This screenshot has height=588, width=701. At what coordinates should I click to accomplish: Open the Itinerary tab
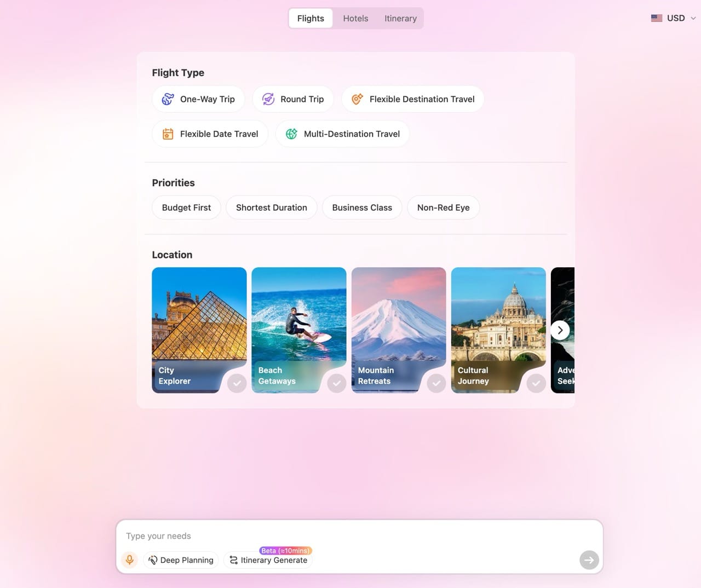click(x=400, y=18)
